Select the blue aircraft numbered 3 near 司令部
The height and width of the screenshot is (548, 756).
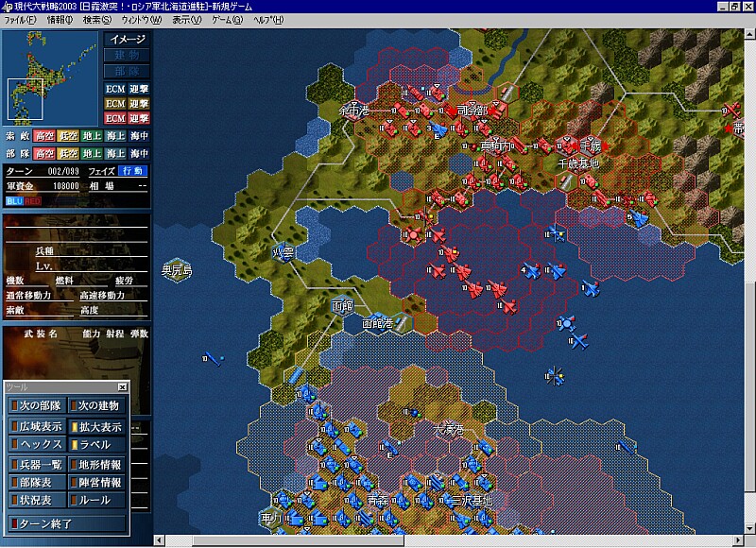(x=438, y=130)
